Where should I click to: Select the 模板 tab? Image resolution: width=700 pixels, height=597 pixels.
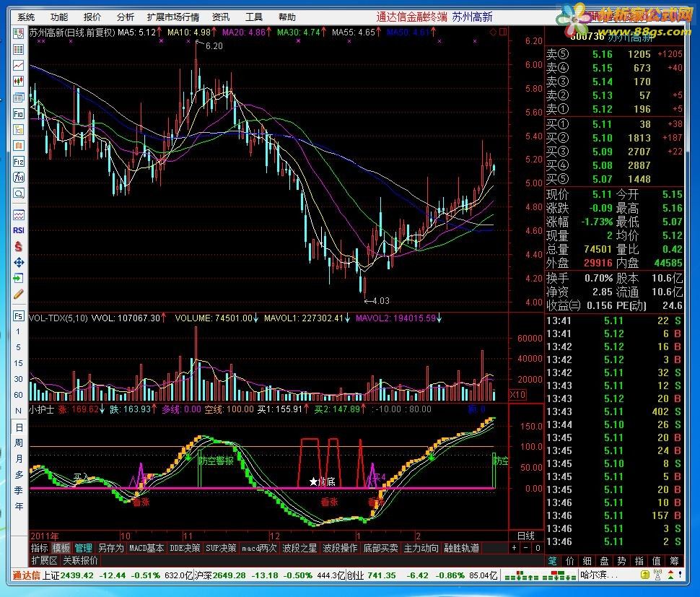click(x=61, y=548)
